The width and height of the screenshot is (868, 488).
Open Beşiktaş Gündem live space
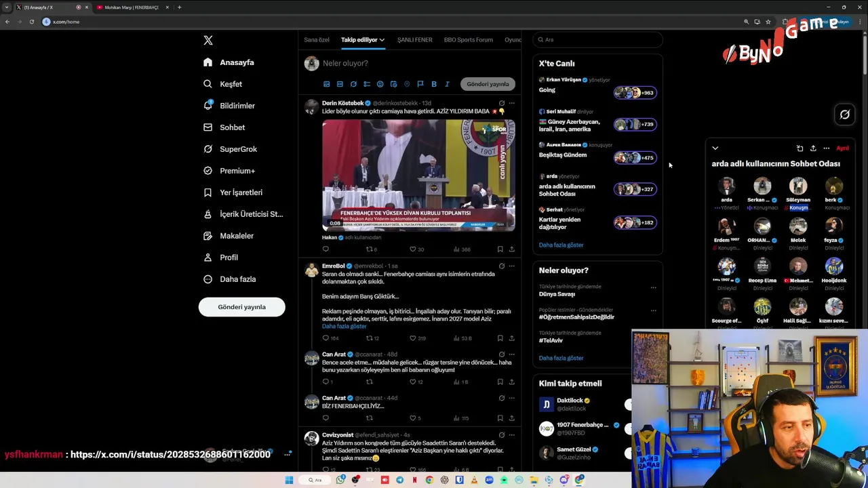point(597,151)
